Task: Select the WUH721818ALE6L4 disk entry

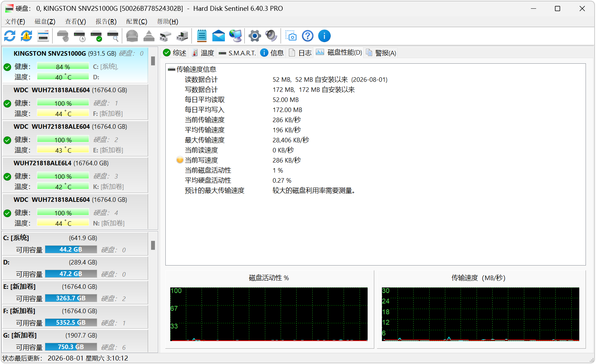Action: click(75, 175)
